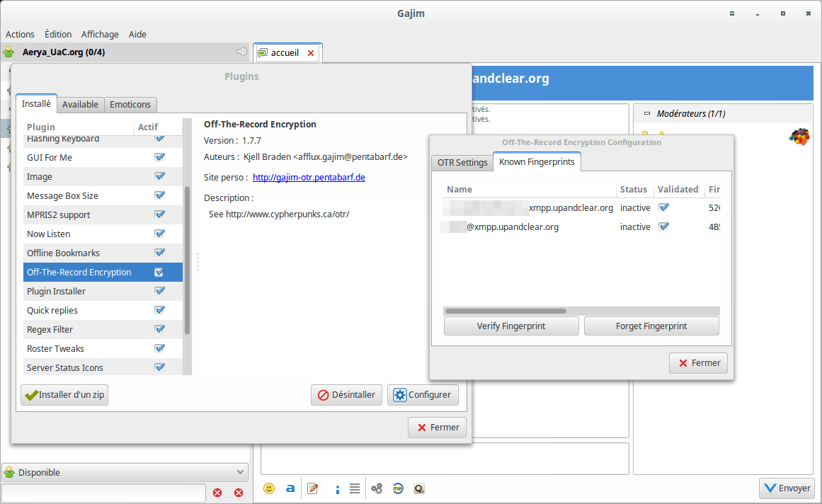Close the accueil chat tab
Viewport: 822px width, 504px height.
tap(311, 53)
